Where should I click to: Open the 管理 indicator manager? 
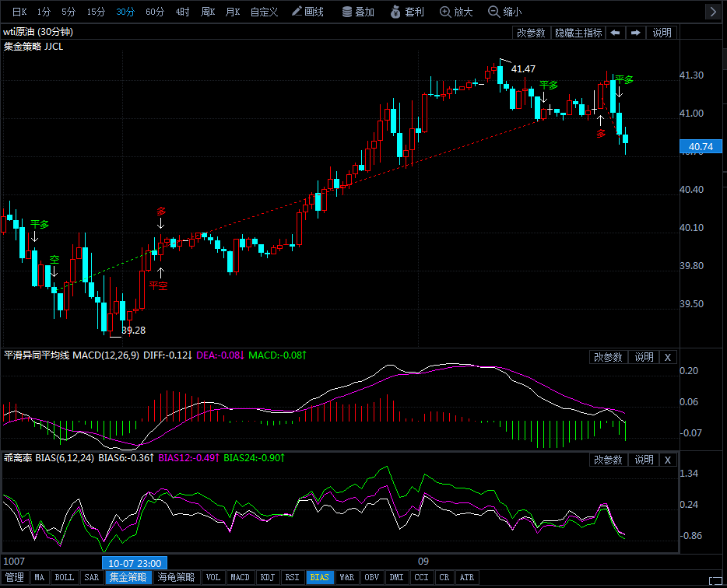coord(14,577)
